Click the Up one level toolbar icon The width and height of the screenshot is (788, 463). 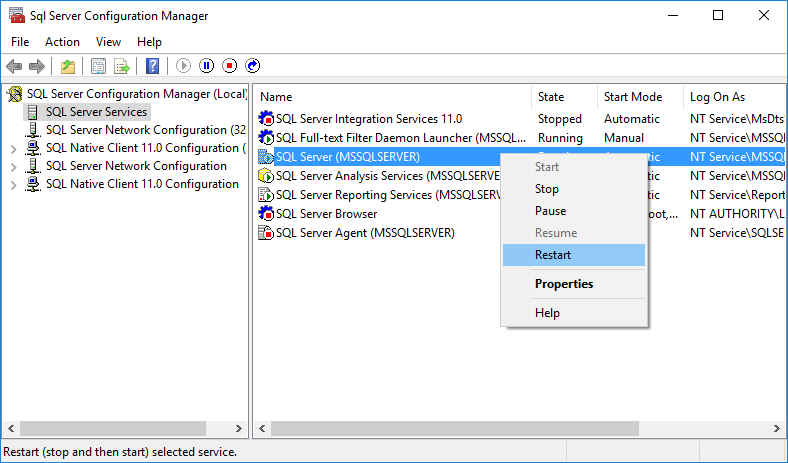point(68,66)
